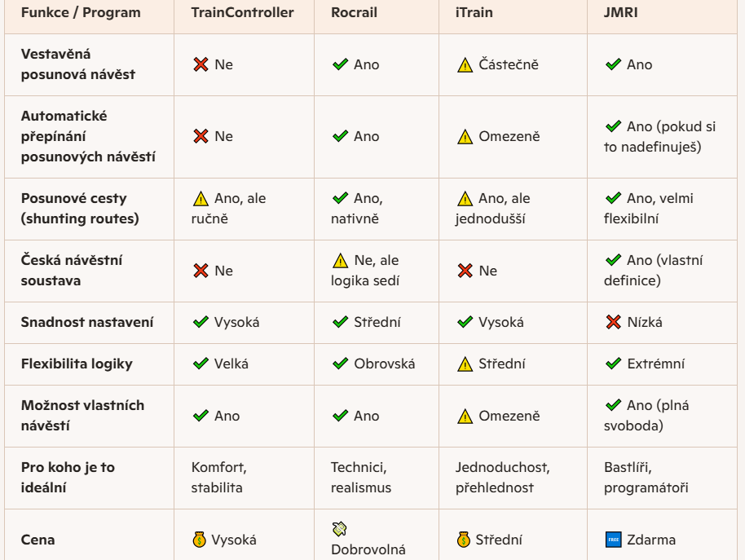The image size is (745, 560).
Task: Click green checkmark next to "Ano, nativně"
Action: coord(340,198)
